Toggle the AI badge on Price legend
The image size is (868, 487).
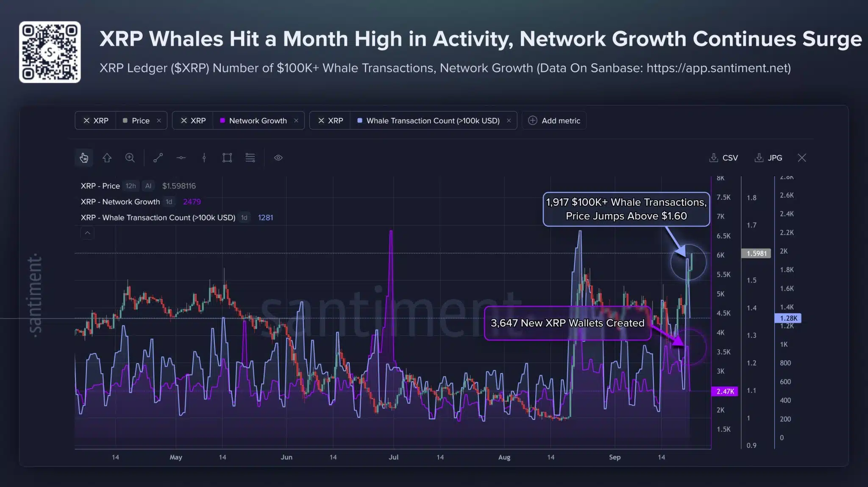tap(148, 186)
